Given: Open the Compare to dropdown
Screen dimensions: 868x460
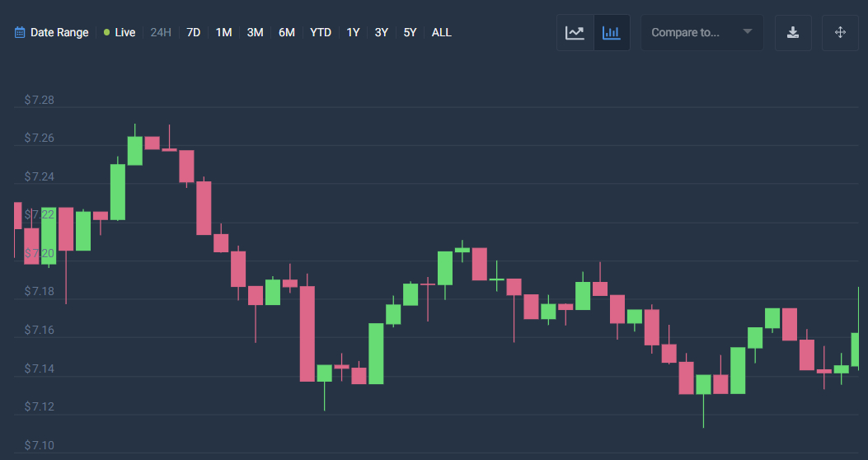Looking at the screenshot, I should point(702,33).
